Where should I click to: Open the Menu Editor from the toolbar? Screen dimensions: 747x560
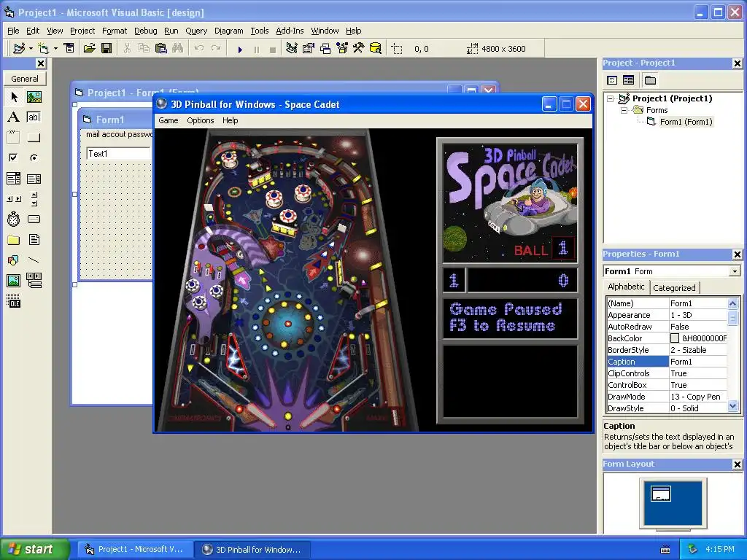pyautogui.click(x=69, y=48)
